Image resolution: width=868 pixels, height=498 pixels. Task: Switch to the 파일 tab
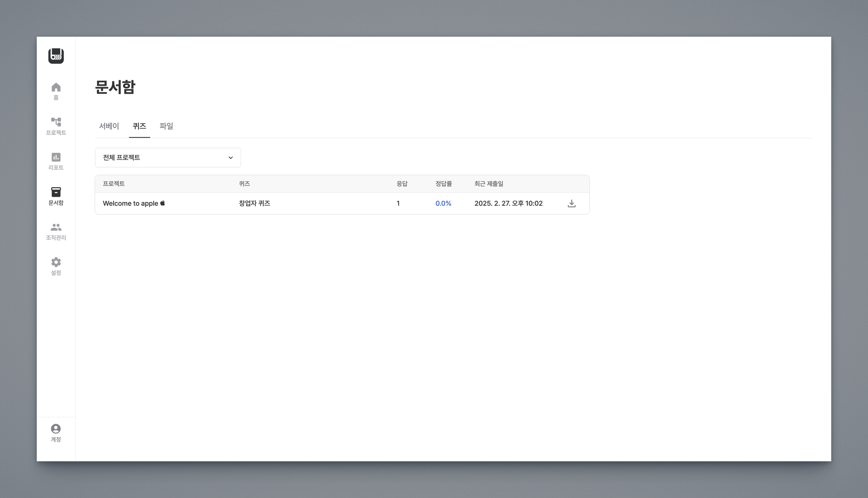pos(166,126)
